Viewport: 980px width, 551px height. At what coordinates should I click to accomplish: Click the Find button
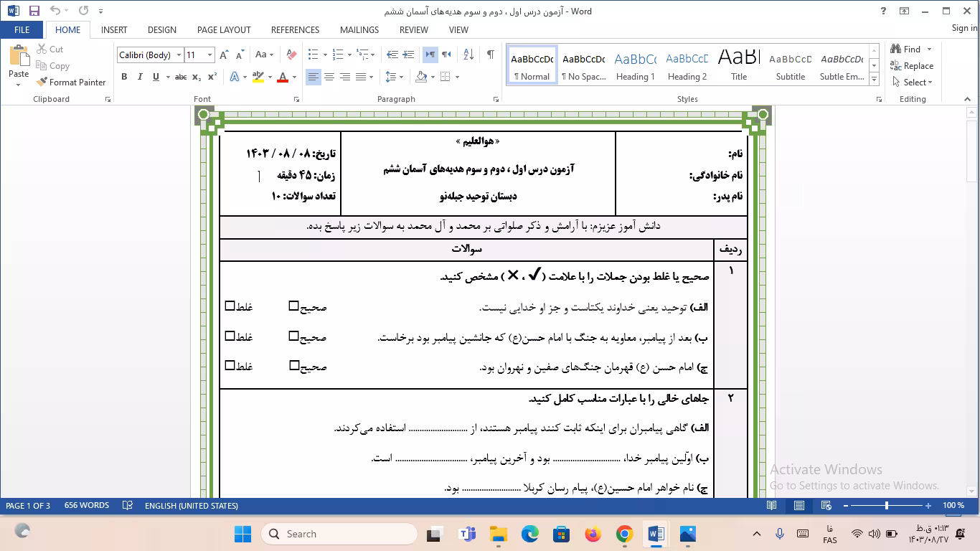(x=906, y=50)
